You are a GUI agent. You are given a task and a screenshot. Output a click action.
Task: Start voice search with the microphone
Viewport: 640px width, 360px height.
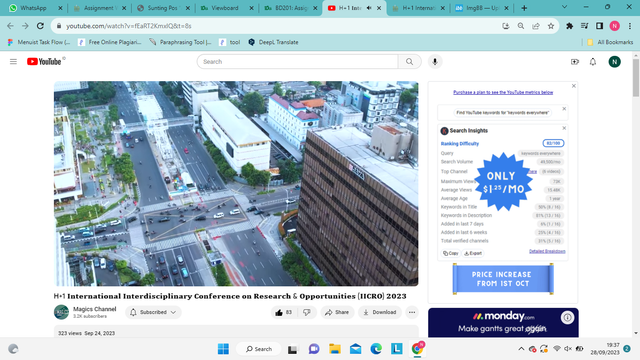click(x=435, y=62)
